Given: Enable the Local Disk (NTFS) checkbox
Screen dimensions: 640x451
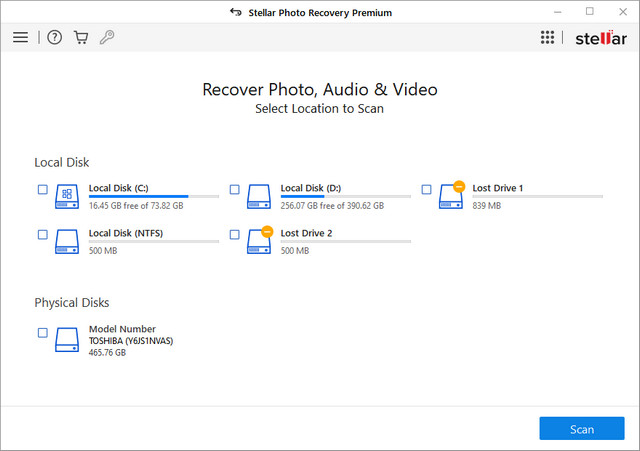Looking at the screenshot, I should pos(42,234).
